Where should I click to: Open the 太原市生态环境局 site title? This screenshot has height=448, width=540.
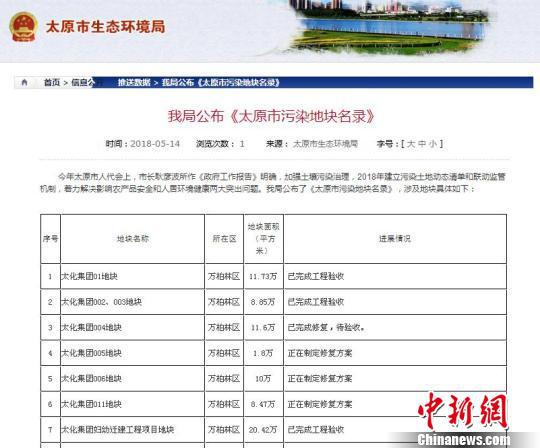[105, 27]
